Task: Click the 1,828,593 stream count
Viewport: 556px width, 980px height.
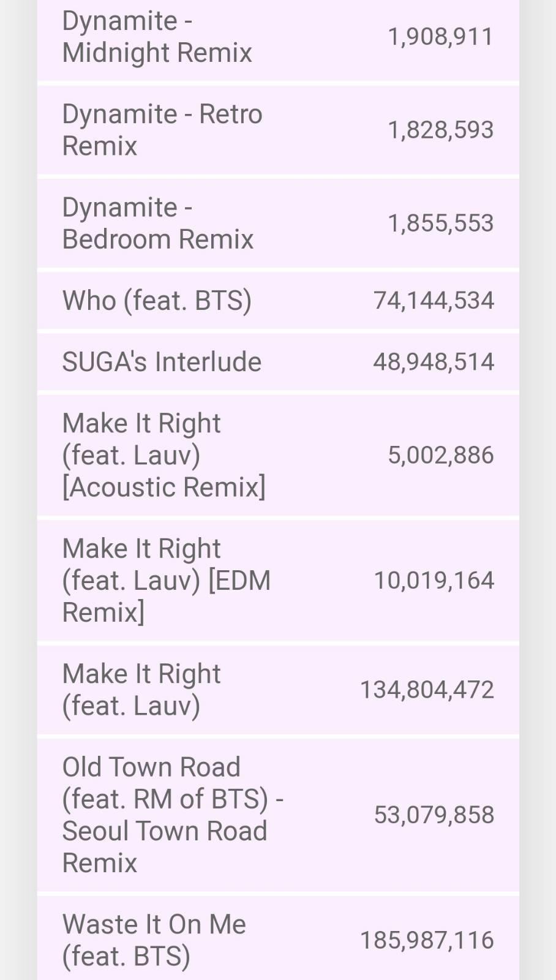Action: [440, 130]
